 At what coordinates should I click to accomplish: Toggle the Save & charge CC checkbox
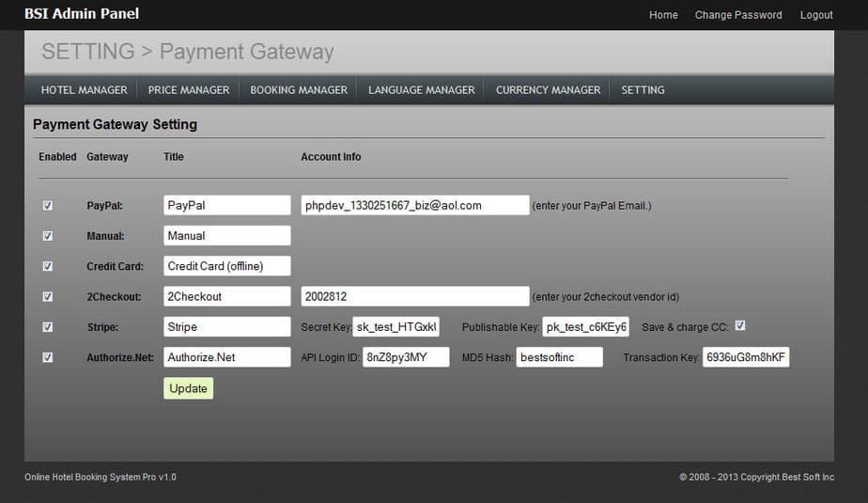coord(740,325)
